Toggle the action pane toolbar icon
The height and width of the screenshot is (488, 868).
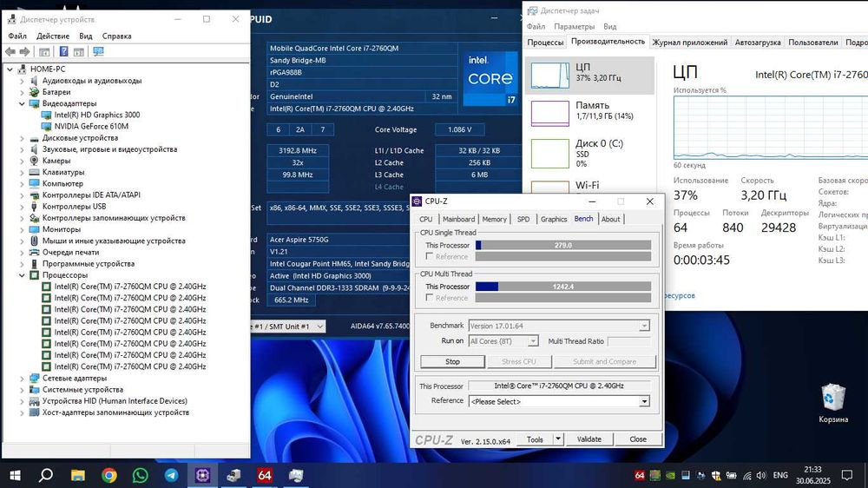[x=79, y=51]
